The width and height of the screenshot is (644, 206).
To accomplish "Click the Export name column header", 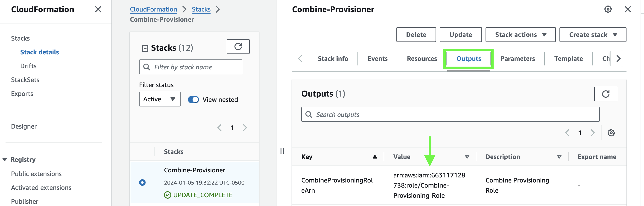I will point(597,157).
